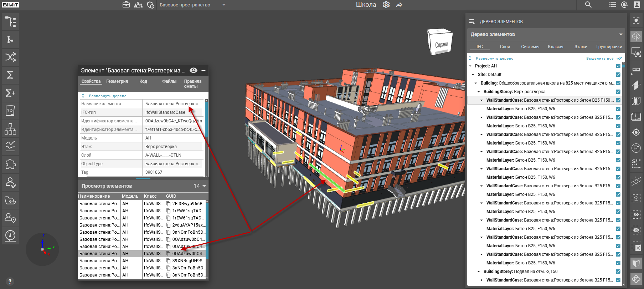
Task: Click the shuffle arrows icon in left sidebar
Action: 10,57
